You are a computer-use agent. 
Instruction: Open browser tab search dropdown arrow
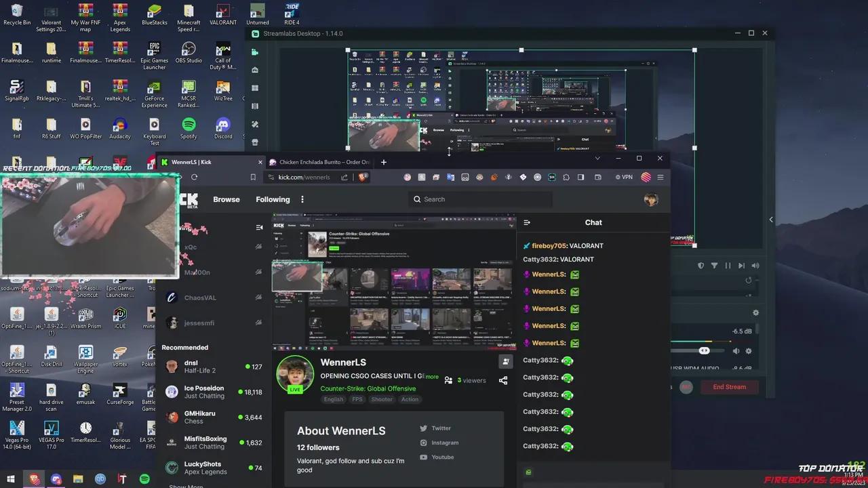[597, 158]
